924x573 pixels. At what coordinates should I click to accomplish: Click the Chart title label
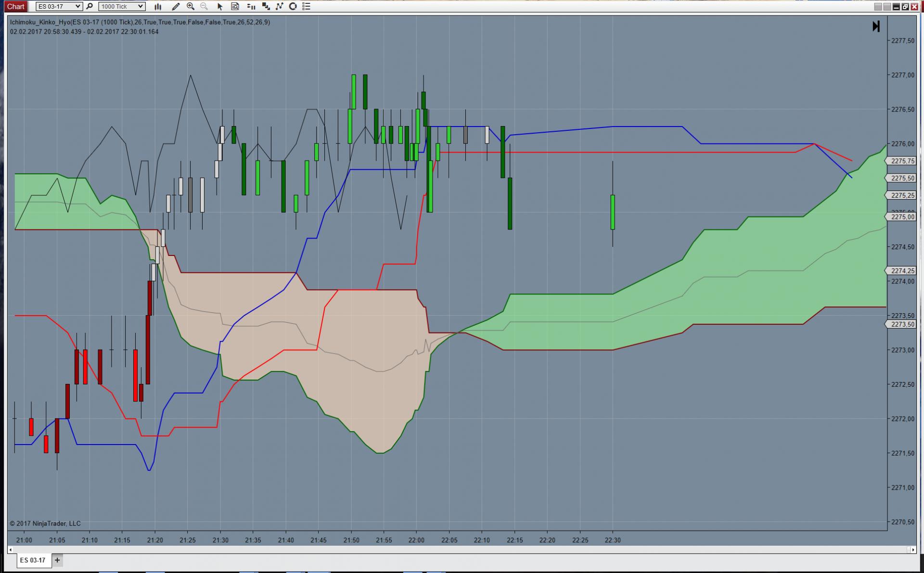tap(15, 6)
